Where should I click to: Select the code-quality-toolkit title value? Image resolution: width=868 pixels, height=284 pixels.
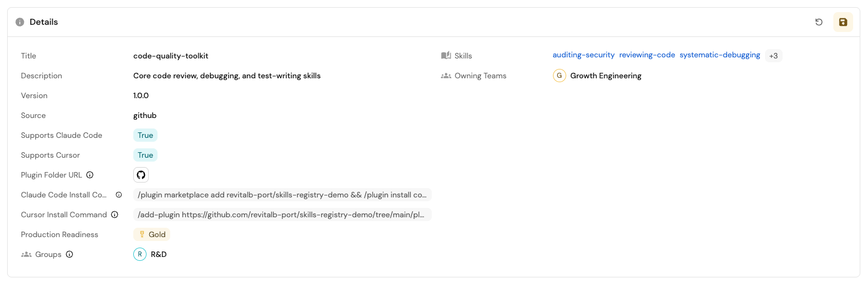tap(171, 56)
